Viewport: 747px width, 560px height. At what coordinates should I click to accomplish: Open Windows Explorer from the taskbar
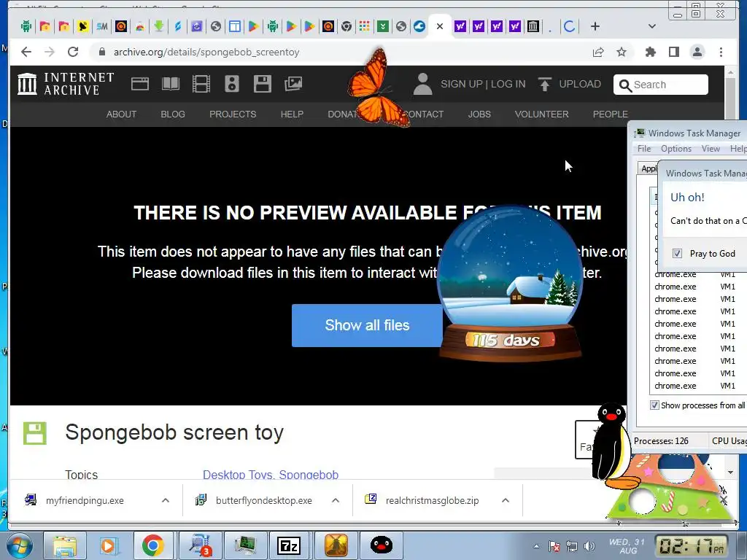point(65,545)
